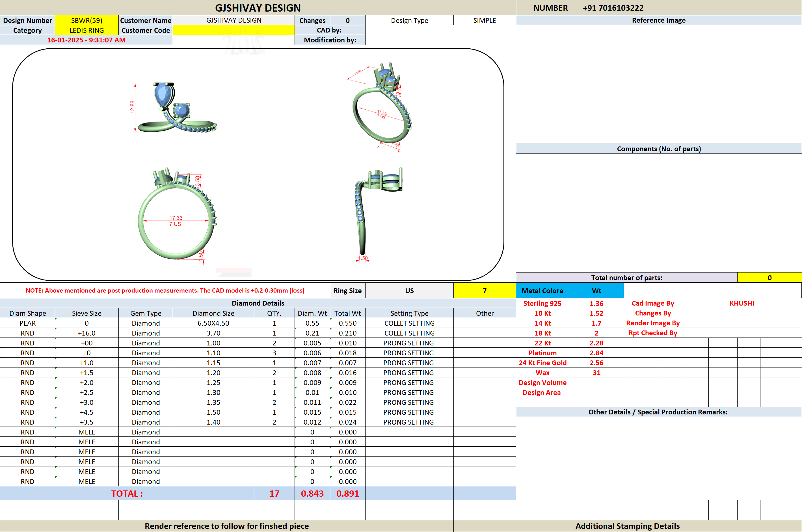Click the 3.58 dimension label on front view
The width and height of the screenshot is (802, 532).
(197, 181)
